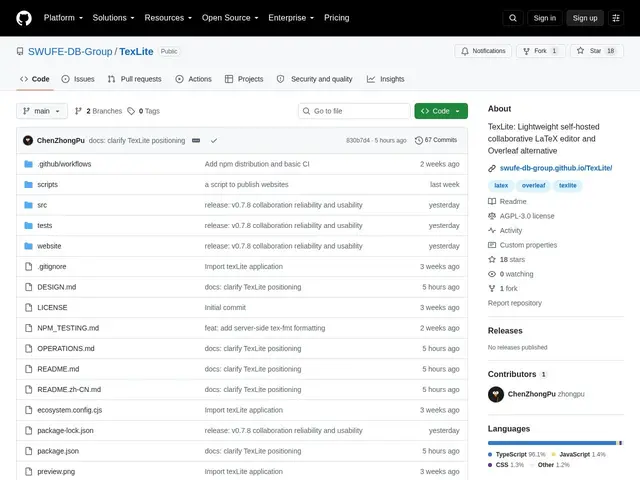Image resolution: width=640 pixels, height=480 pixels.
Task: Click the src folder icon
Action: (x=28, y=205)
